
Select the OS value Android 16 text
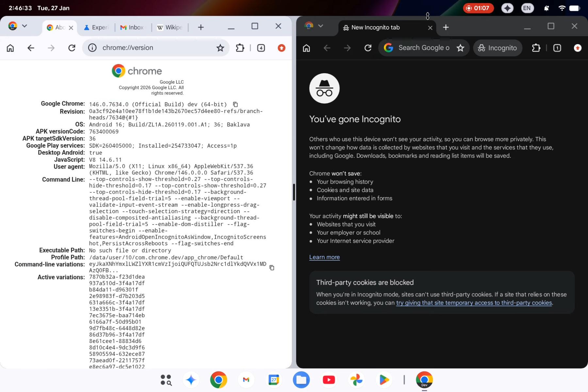pos(170,124)
